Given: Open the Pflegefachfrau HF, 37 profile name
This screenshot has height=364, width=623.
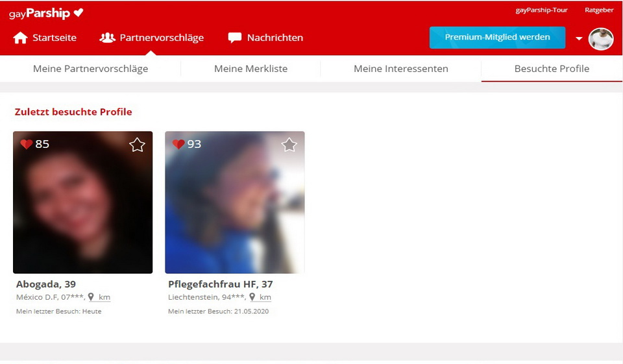Looking at the screenshot, I should (x=220, y=284).
